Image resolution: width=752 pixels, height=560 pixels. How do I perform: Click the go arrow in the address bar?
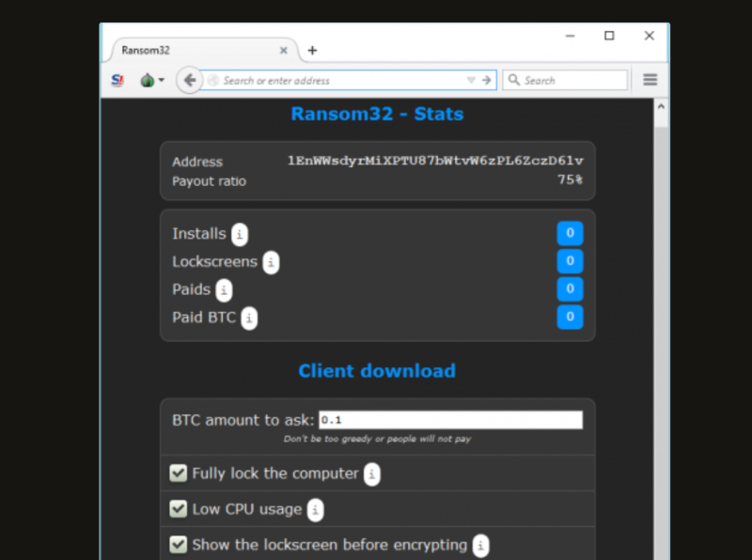tap(487, 80)
